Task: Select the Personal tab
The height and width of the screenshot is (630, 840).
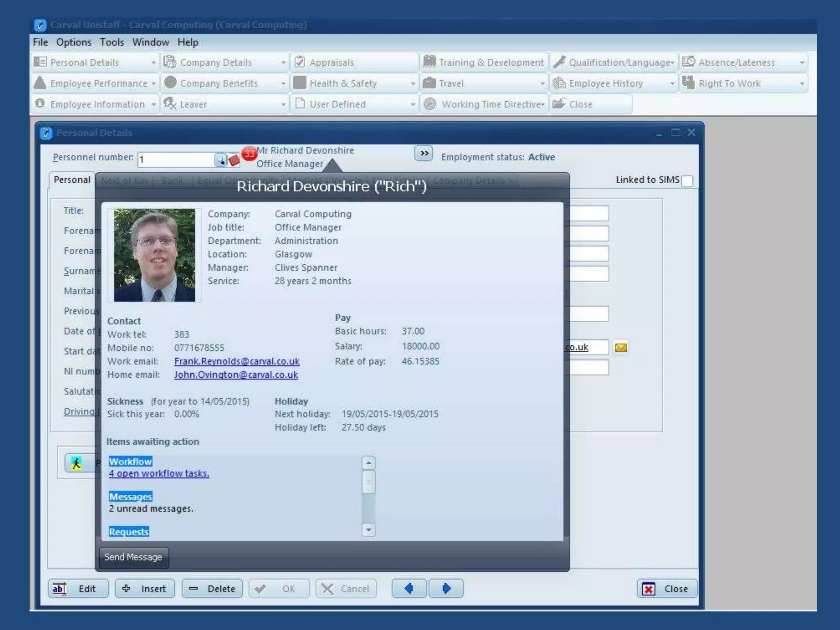Action: pos(72,180)
